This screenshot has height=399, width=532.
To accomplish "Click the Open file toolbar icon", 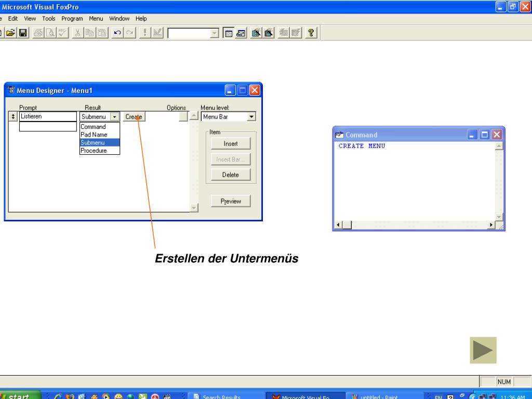I will click(x=11, y=33).
